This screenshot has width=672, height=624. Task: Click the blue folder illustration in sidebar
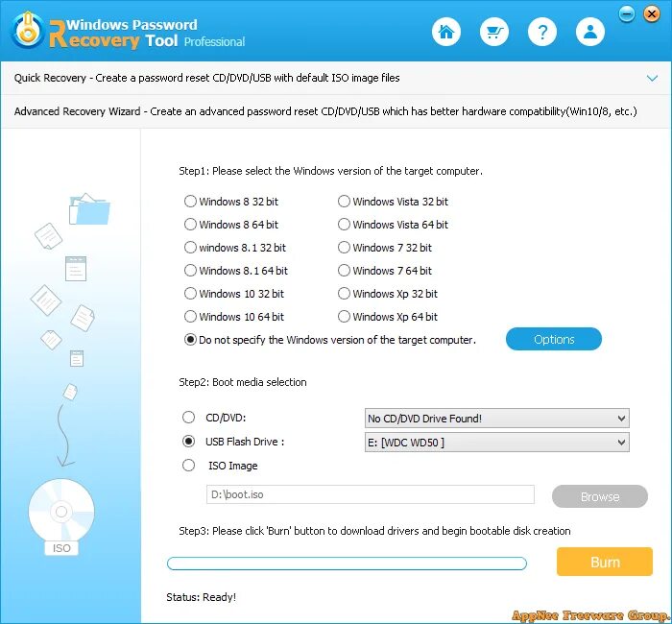pyautogui.click(x=89, y=209)
